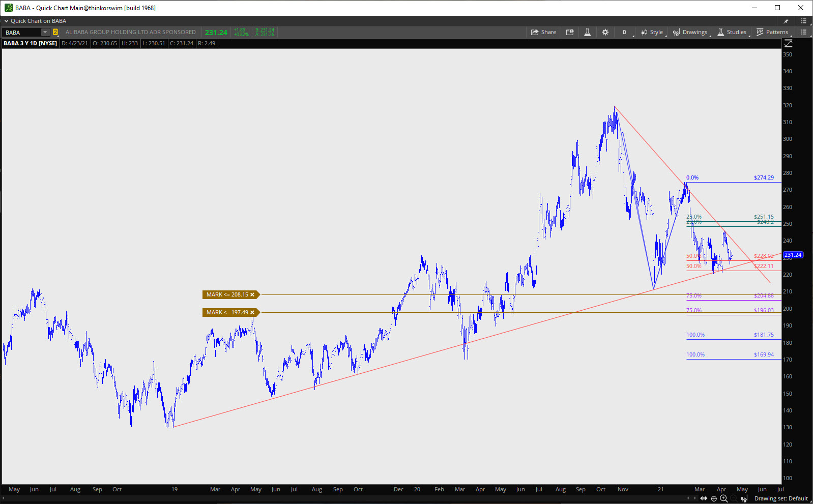Image resolution: width=813 pixels, height=504 pixels.
Task: Open the Drawings menu
Action: 690,32
